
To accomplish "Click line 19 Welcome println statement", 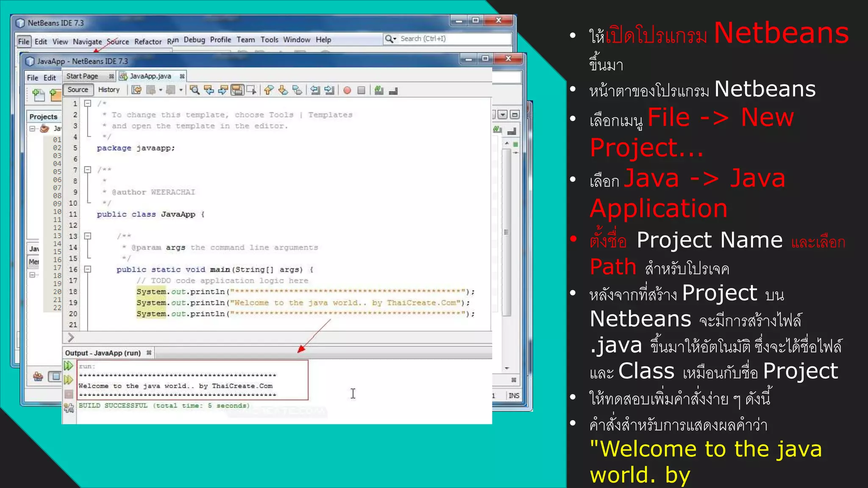I will (303, 303).
